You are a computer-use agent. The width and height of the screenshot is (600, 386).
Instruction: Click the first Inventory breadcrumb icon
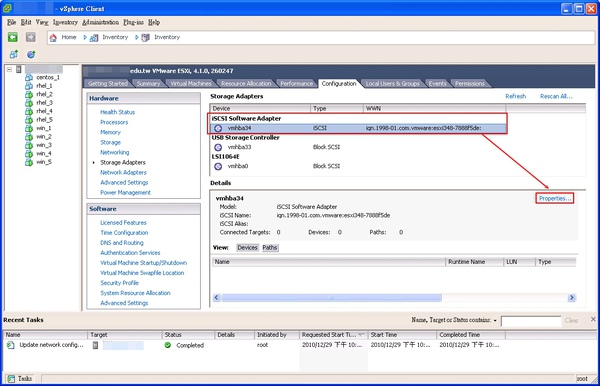point(94,37)
